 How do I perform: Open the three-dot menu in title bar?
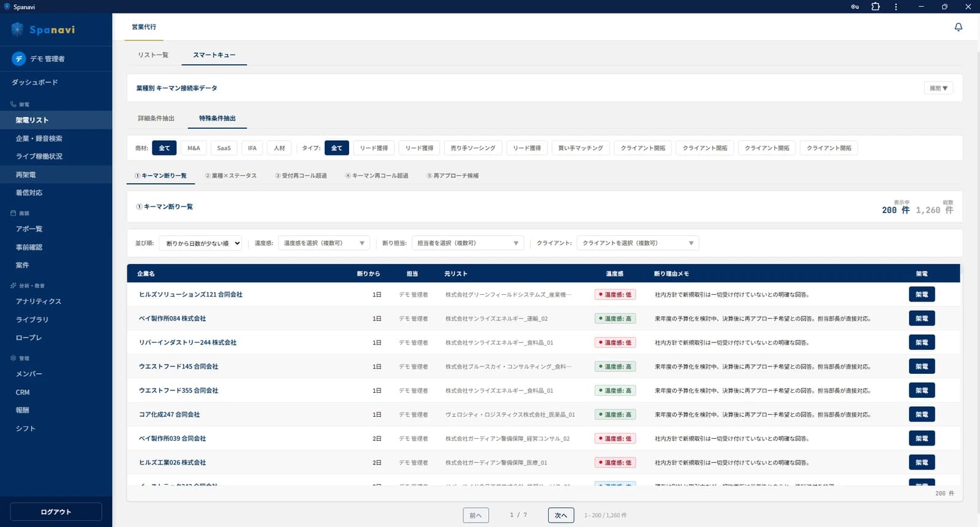pyautogui.click(x=896, y=7)
